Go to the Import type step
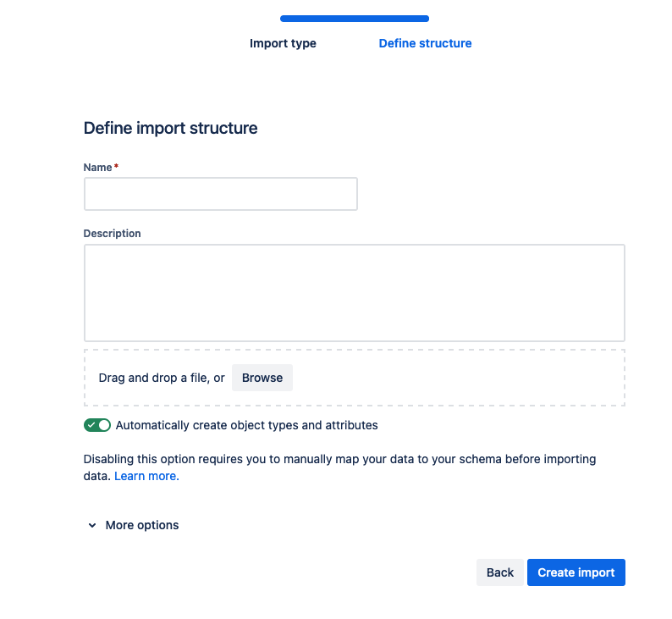The image size is (672, 619). pos(283,43)
